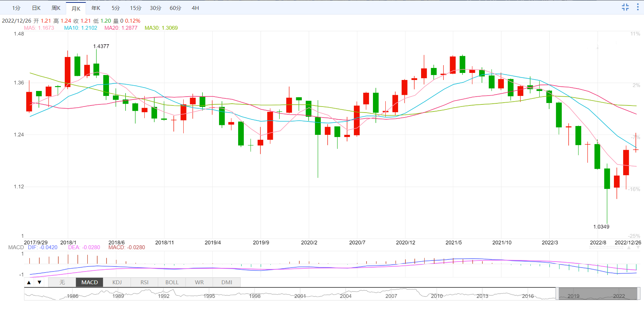Viewport: 644px width, 309px height.
Task: Click gray up triangle under 2022/12/26 label
Action: pyautogui.click(x=629, y=248)
